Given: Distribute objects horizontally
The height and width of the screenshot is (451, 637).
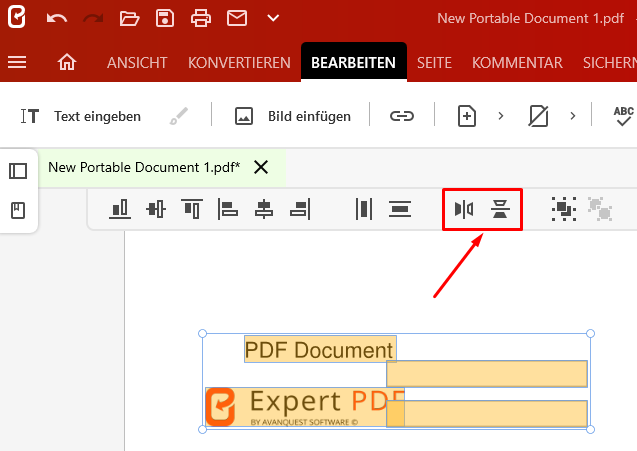Looking at the screenshot, I should [x=364, y=209].
